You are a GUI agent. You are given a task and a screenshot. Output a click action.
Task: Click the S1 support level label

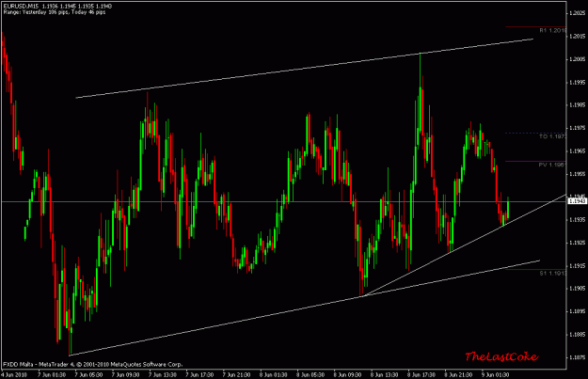(x=553, y=274)
